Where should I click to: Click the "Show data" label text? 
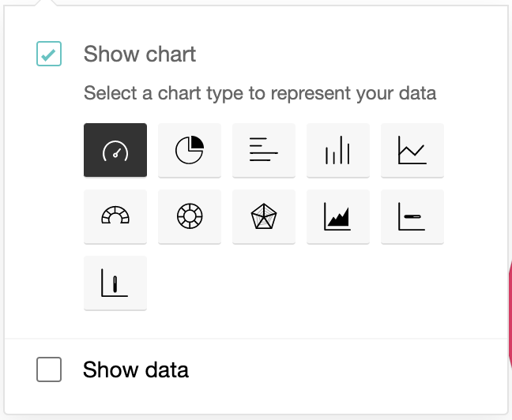136,369
